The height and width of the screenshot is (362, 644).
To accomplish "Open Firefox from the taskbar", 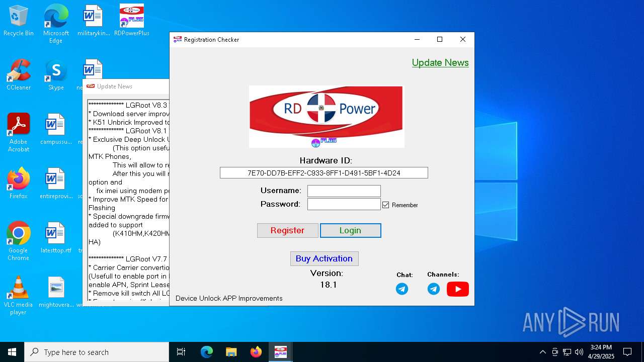I will [256, 352].
